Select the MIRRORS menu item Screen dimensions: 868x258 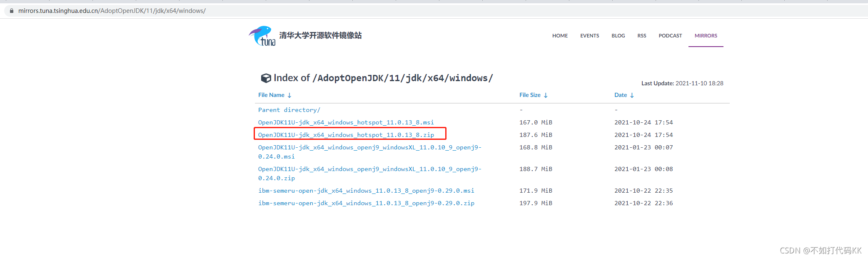point(706,36)
